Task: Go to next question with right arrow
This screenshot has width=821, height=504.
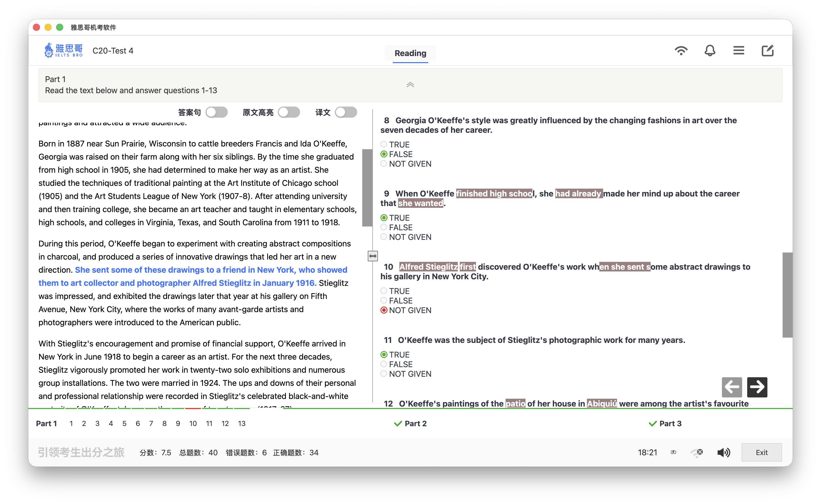Action: [x=757, y=387]
